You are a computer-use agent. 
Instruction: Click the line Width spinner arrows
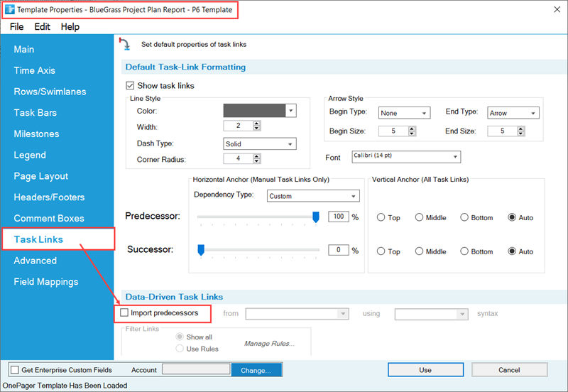257,126
